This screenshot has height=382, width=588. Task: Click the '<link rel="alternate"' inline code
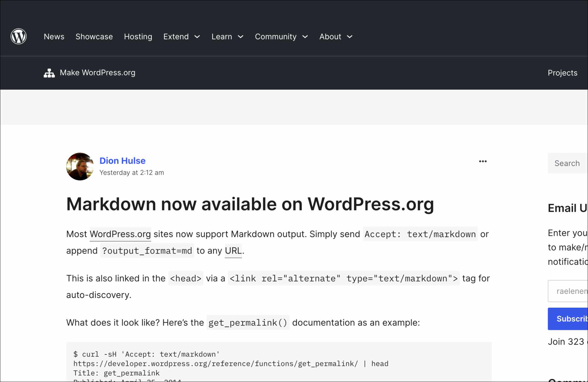click(x=344, y=278)
